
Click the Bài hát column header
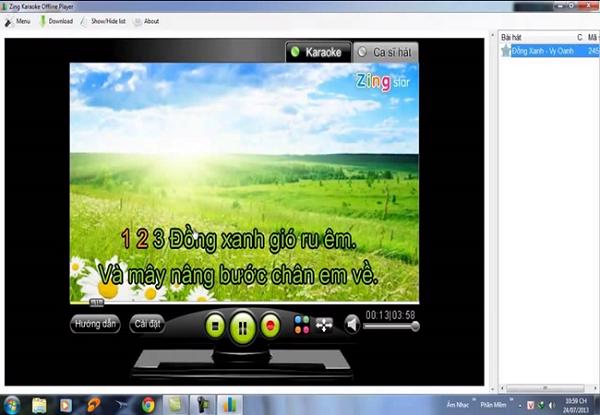coord(512,37)
